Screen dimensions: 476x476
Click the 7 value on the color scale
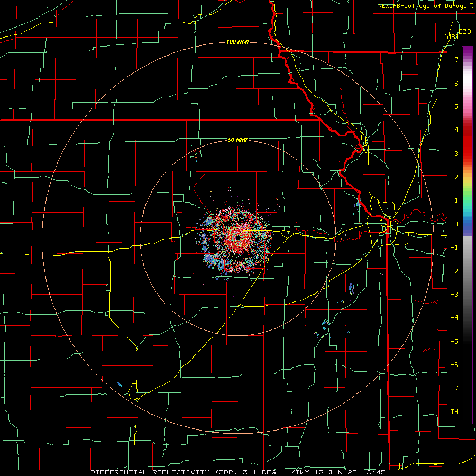(x=456, y=59)
